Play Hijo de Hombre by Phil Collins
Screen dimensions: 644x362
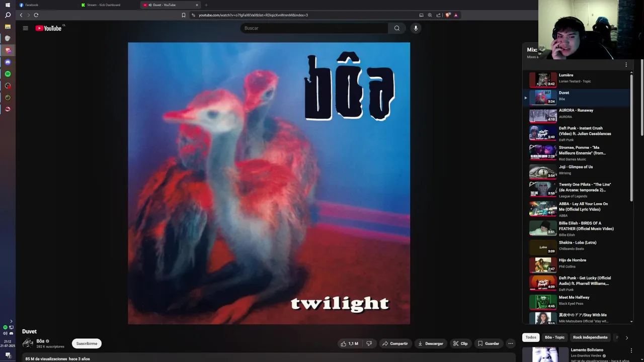[579, 264]
